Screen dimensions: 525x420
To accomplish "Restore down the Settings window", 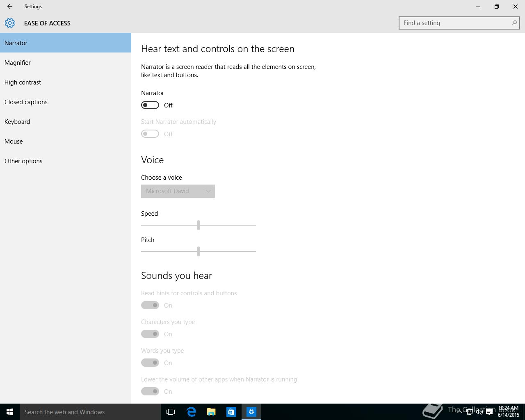I will click(x=497, y=7).
